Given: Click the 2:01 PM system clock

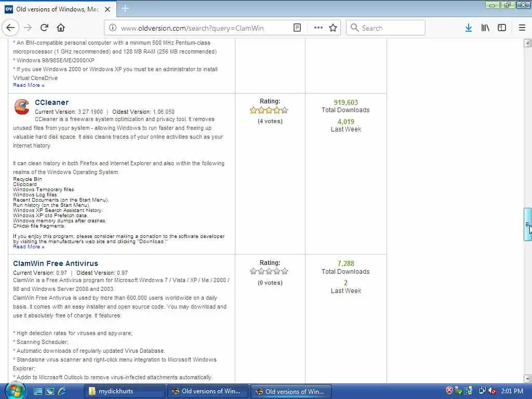Looking at the screenshot, I should point(512,391).
